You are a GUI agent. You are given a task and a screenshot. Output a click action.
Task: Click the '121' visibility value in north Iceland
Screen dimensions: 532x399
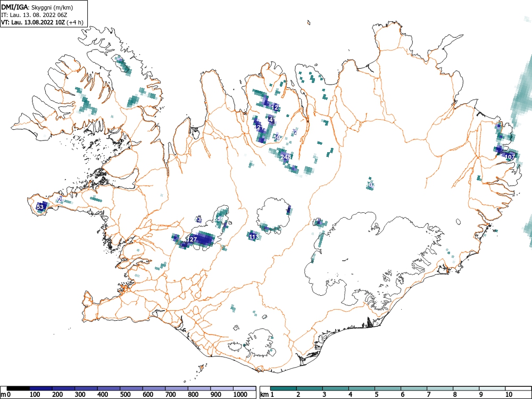tap(259, 127)
